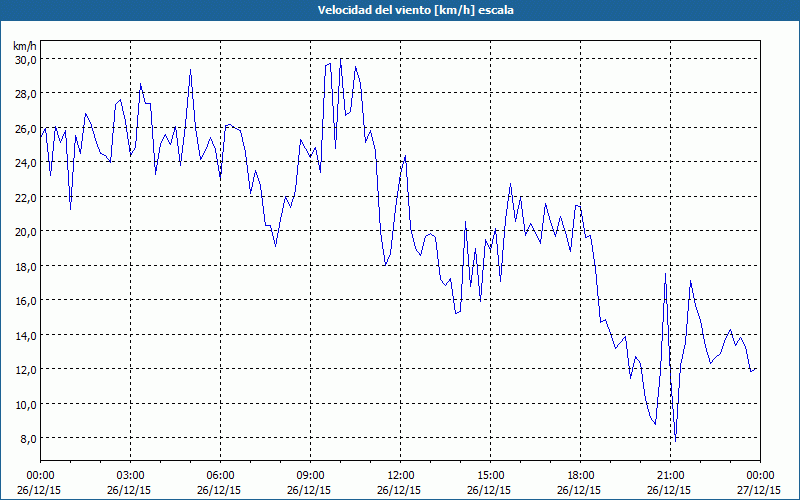Click the wind speed peak at 10:00
Screen dimensions: 800x500
341,59
